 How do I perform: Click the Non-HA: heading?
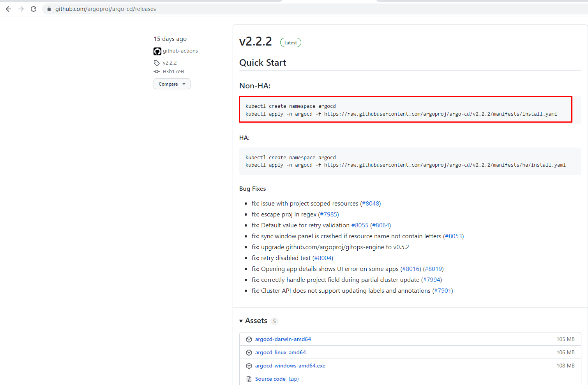pos(255,86)
